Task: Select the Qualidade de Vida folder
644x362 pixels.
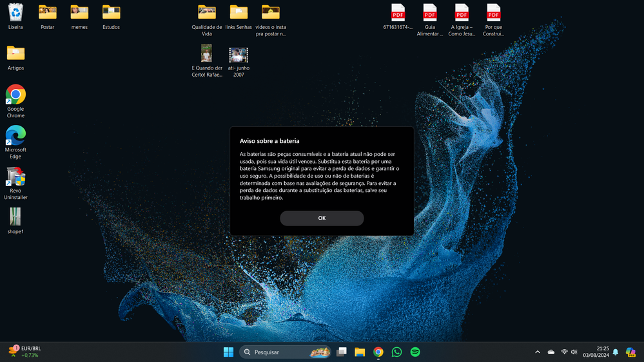Action: pyautogui.click(x=206, y=20)
